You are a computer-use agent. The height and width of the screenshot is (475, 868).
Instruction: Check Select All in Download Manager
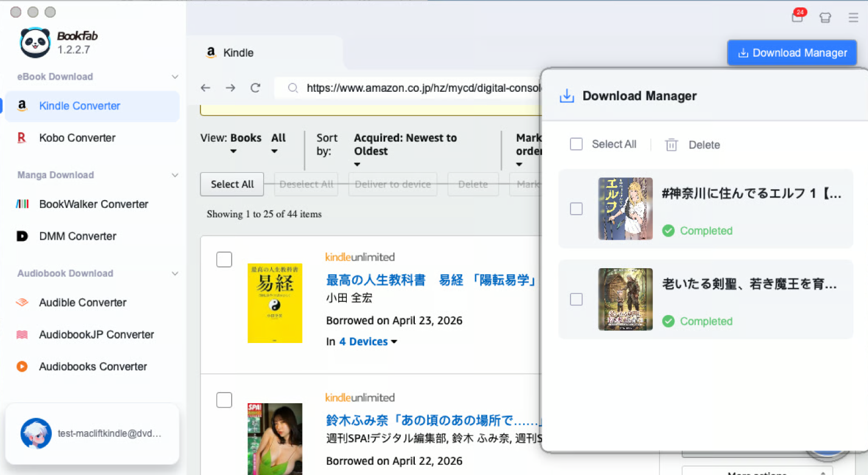pos(576,144)
